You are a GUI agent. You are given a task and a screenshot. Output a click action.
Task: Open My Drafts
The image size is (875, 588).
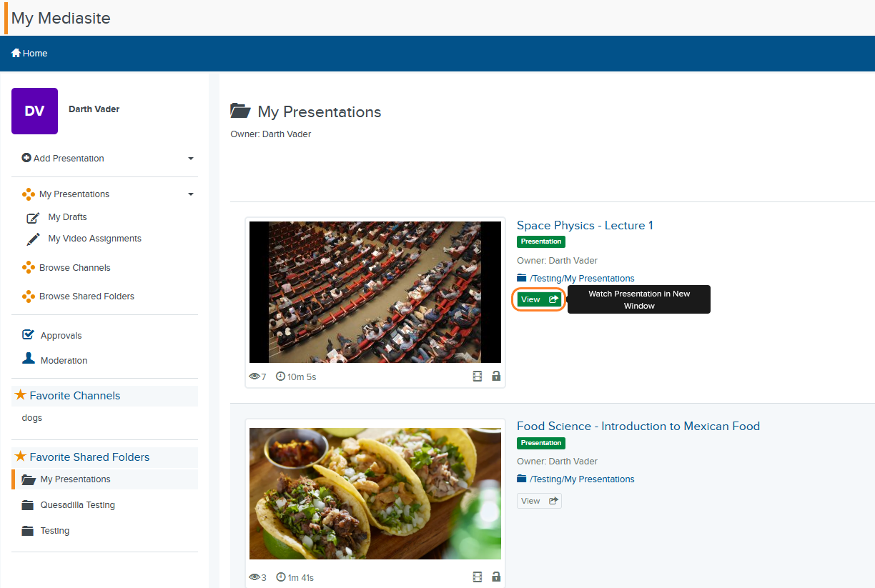[x=67, y=217]
